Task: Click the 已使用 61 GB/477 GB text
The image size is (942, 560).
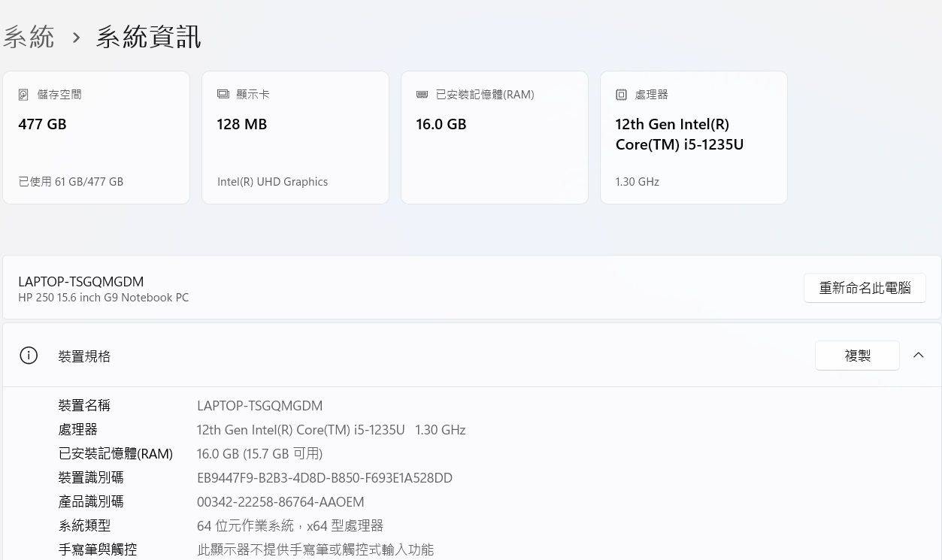Action: point(71,182)
